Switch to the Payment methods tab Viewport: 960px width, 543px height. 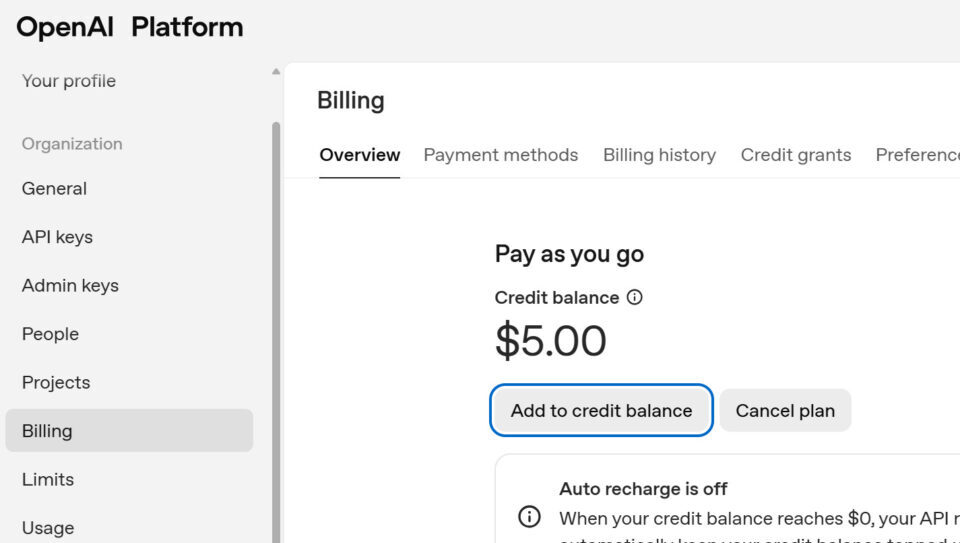pos(500,155)
